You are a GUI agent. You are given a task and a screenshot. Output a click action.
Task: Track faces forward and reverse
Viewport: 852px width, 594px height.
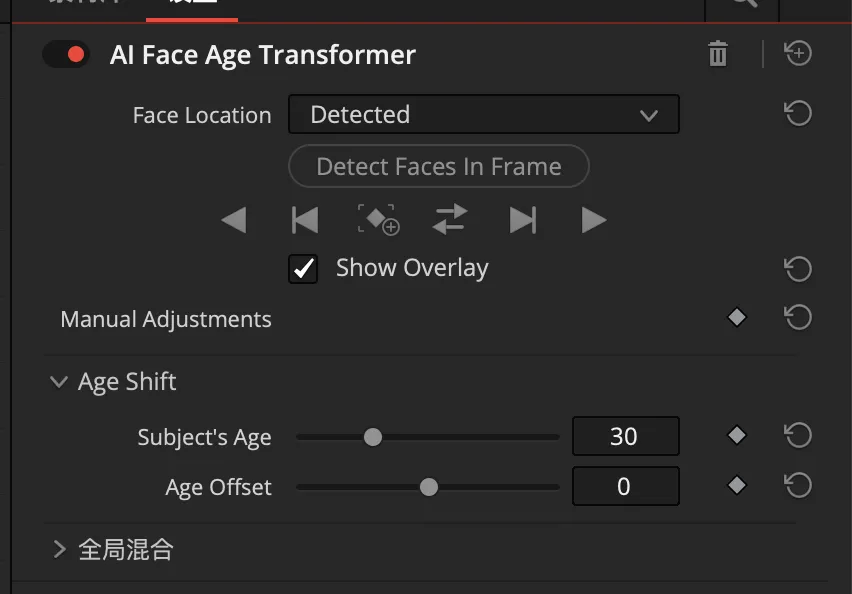[450, 220]
